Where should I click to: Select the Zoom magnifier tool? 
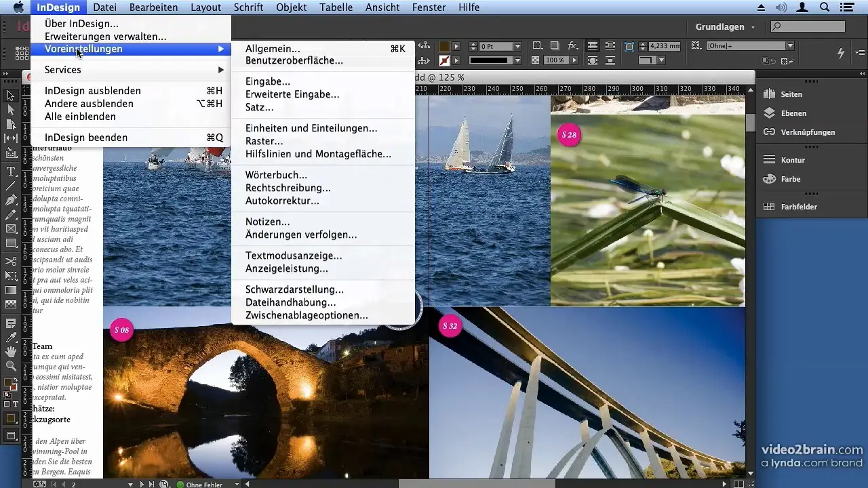coord(11,366)
